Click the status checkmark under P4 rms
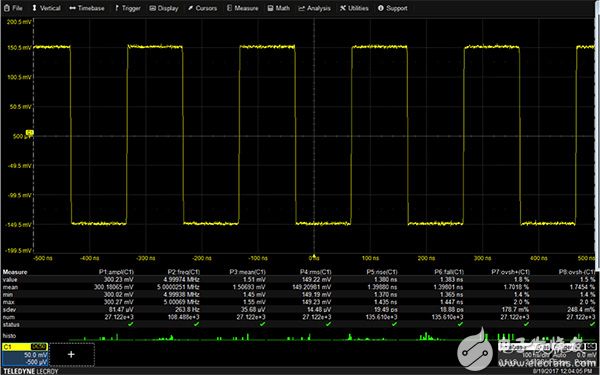Image resolution: width=600 pixels, height=375 pixels. (x=328, y=324)
